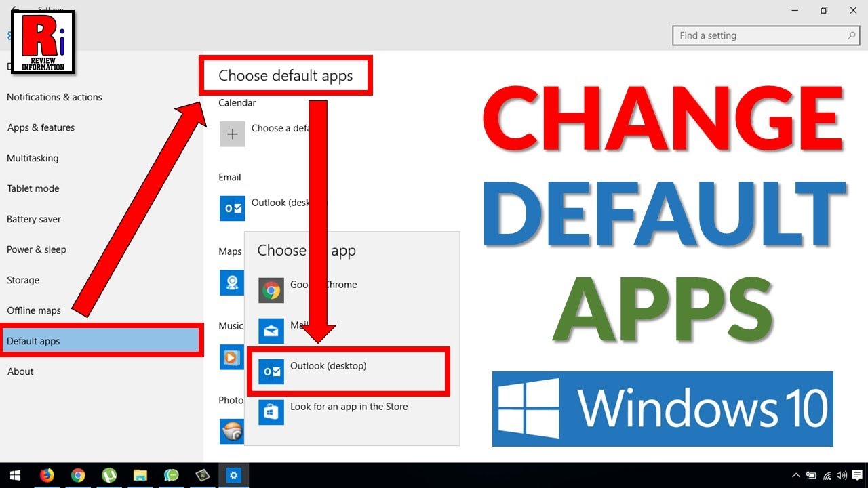This screenshot has width=868, height=488.
Task: Open Apps & features settings
Action: point(41,127)
